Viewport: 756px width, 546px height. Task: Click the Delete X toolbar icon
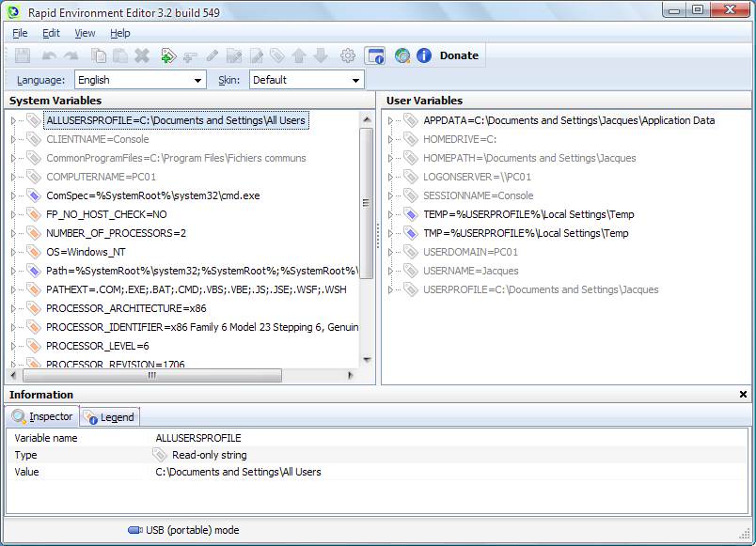coord(142,55)
